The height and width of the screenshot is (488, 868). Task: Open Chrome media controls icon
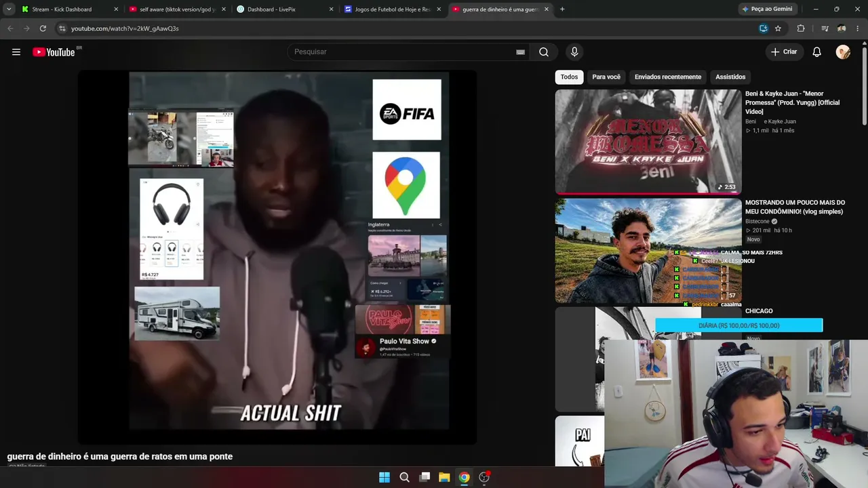coord(825,28)
